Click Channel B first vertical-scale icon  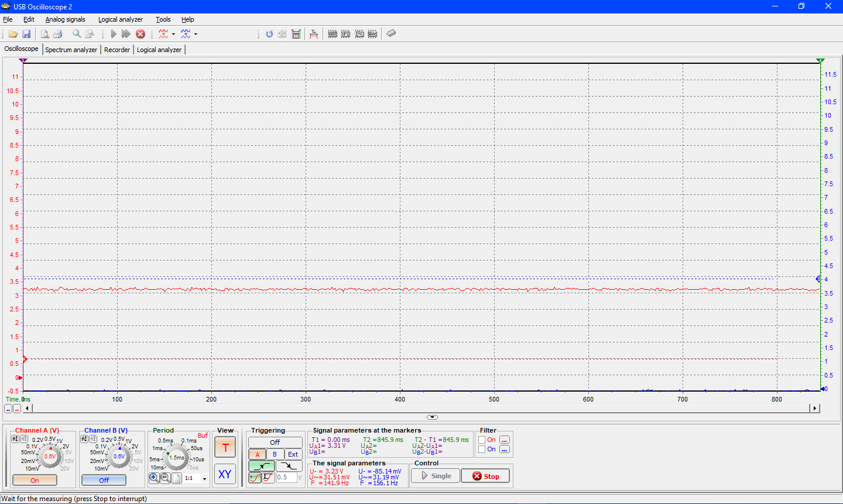(x=84, y=438)
